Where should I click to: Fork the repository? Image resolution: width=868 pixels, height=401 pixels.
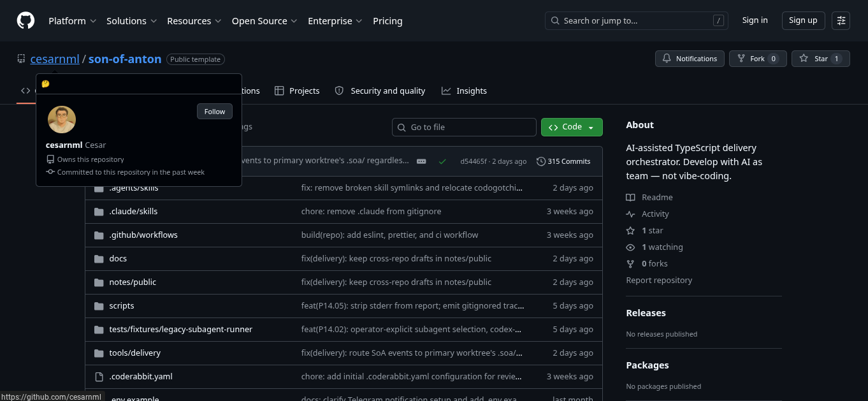pyautogui.click(x=758, y=59)
